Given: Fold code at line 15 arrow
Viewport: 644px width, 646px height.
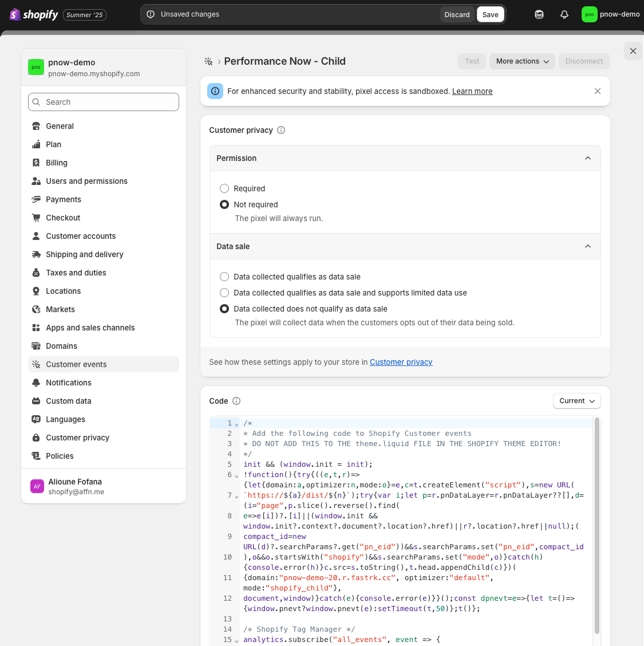Looking at the screenshot, I should click(236, 641).
